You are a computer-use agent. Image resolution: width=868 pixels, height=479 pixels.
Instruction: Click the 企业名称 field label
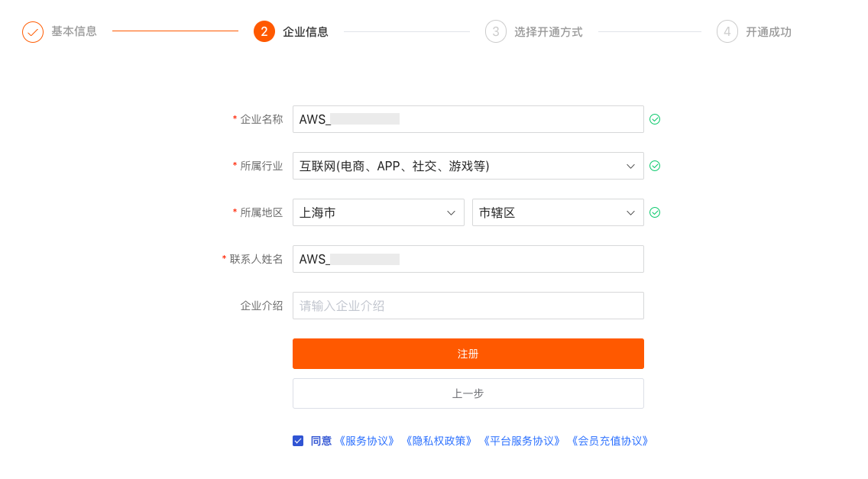click(x=261, y=119)
